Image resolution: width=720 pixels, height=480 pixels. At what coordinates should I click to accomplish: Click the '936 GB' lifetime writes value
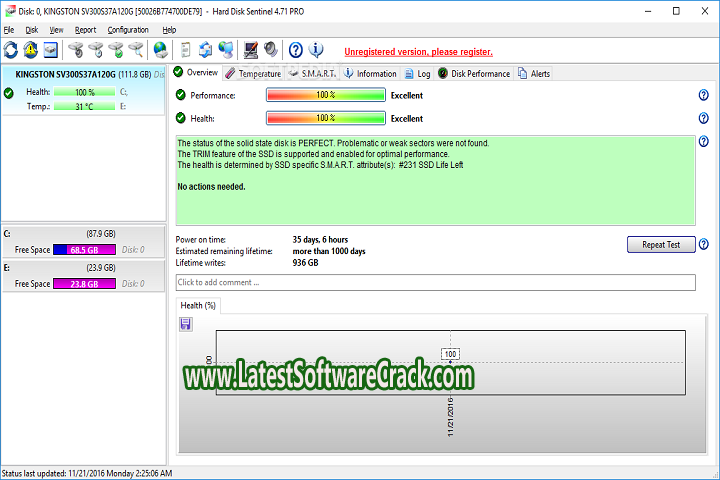305,263
